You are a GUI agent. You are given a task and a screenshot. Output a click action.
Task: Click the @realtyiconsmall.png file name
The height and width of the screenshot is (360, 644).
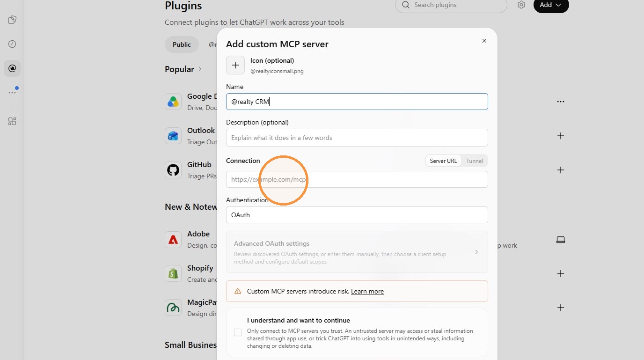point(277,71)
